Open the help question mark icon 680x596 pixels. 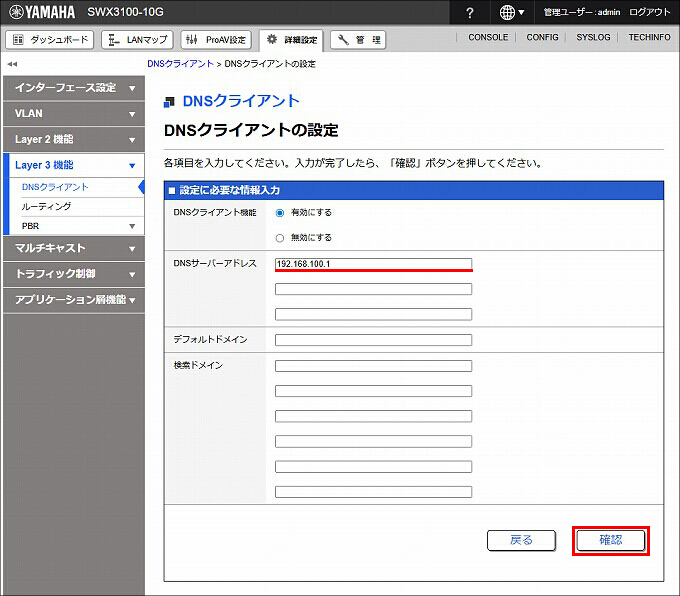(x=470, y=13)
